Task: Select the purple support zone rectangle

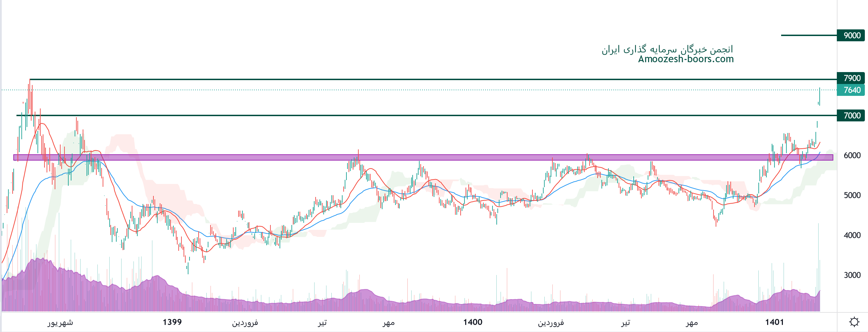Action: tap(420, 157)
